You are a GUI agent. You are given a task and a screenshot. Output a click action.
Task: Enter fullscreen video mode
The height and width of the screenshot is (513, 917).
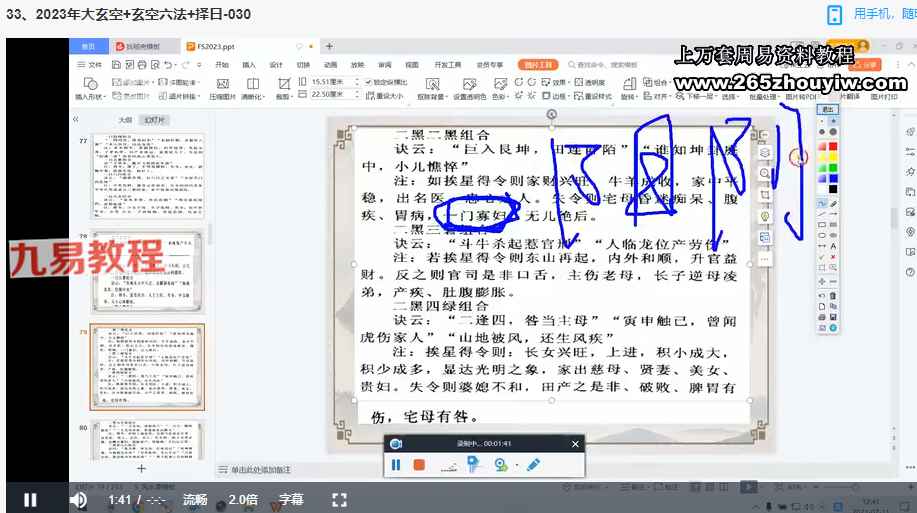coord(339,499)
